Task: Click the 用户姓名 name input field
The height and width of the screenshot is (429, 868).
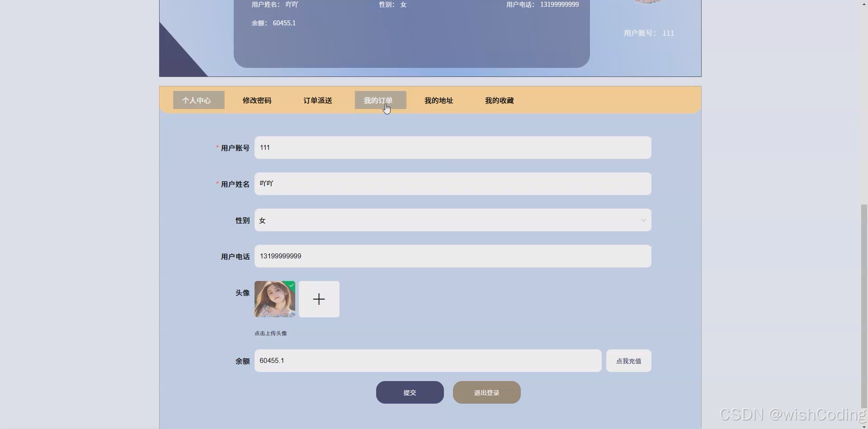Action: [452, 183]
